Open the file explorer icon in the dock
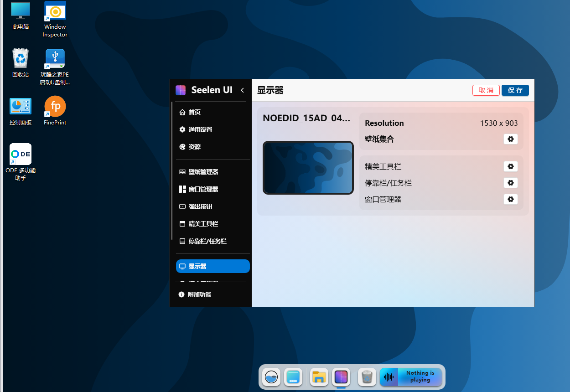 pos(319,377)
